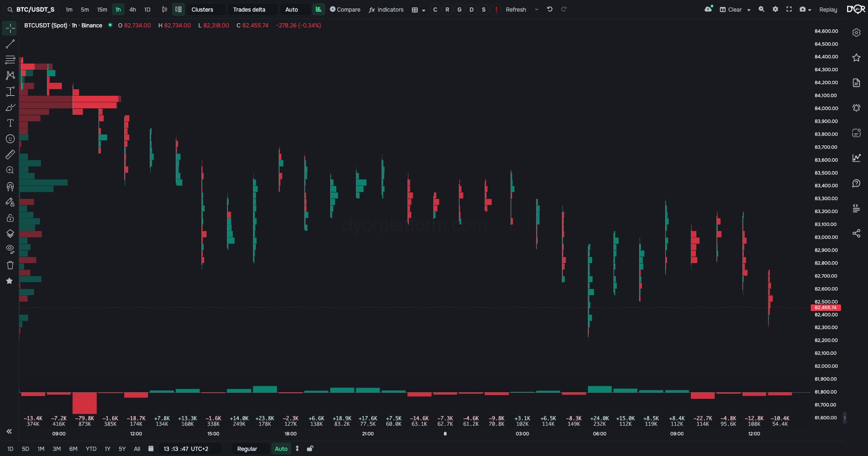Open the emoji sticker tool

point(10,139)
